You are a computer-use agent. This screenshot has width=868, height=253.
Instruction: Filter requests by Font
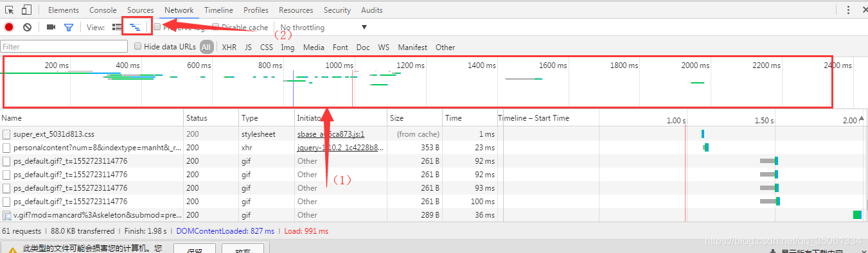tap(341, 48)
